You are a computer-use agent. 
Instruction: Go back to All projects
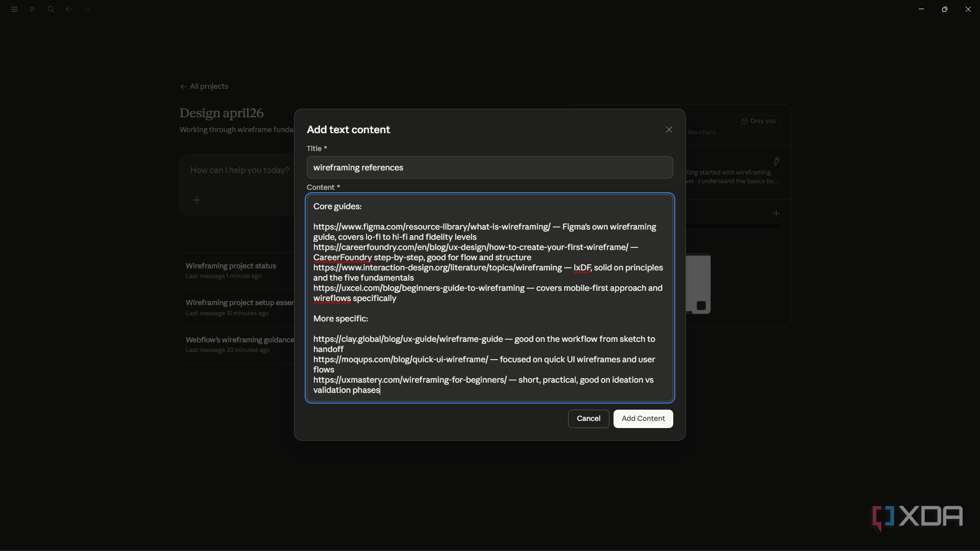pyautogui.click(x=204, y=86)
